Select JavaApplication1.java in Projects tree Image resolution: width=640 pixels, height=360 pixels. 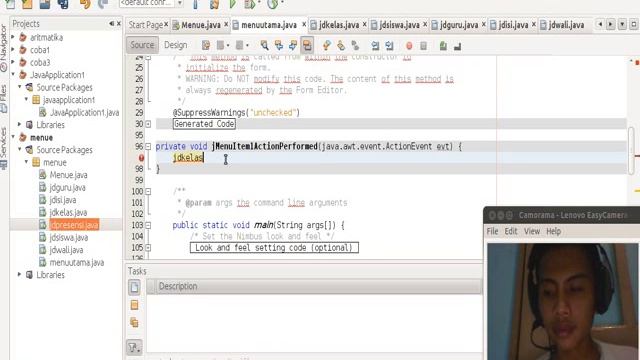(x=84, y=112)
